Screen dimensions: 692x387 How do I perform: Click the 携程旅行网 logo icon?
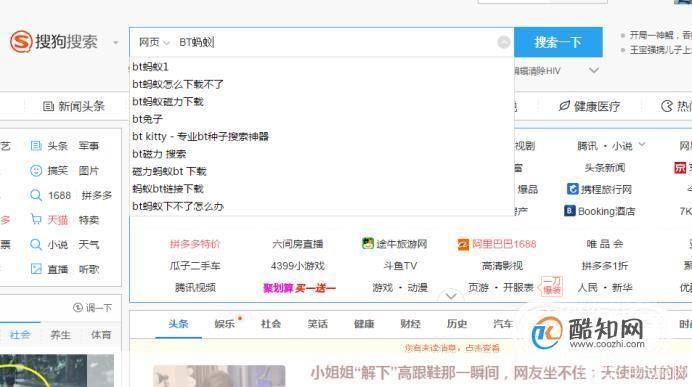tap(572, 189)
